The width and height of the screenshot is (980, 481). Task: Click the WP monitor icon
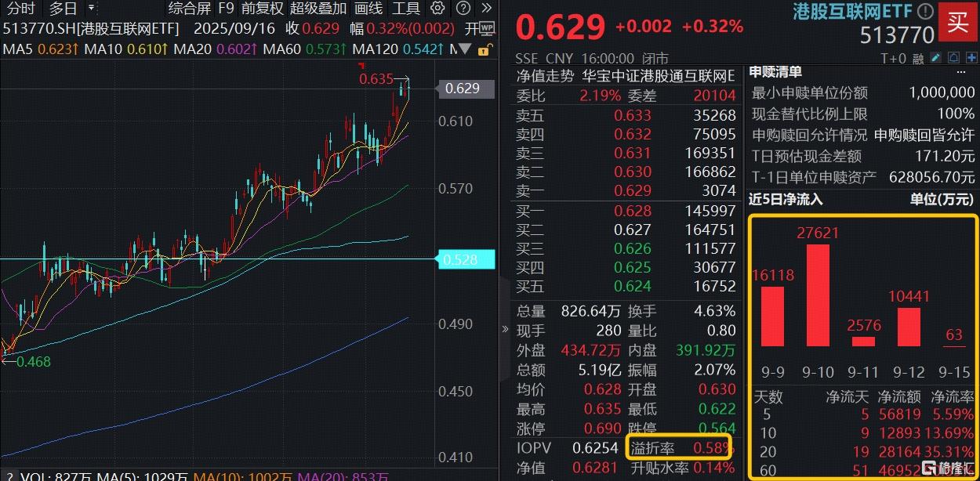pyautogui.click(x=487, y=28)
